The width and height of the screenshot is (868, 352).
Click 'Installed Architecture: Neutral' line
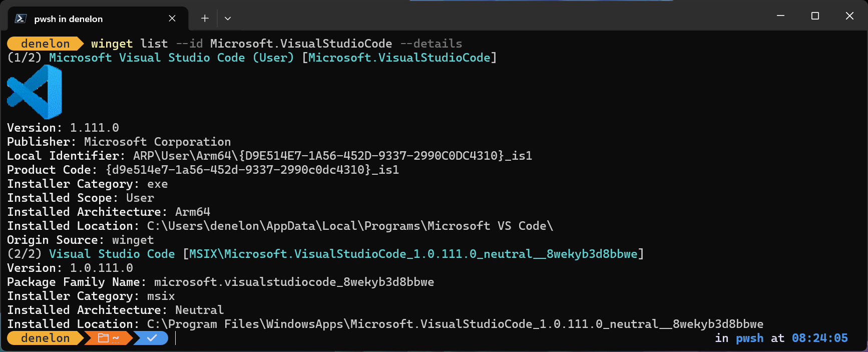[x=116, y=310]
